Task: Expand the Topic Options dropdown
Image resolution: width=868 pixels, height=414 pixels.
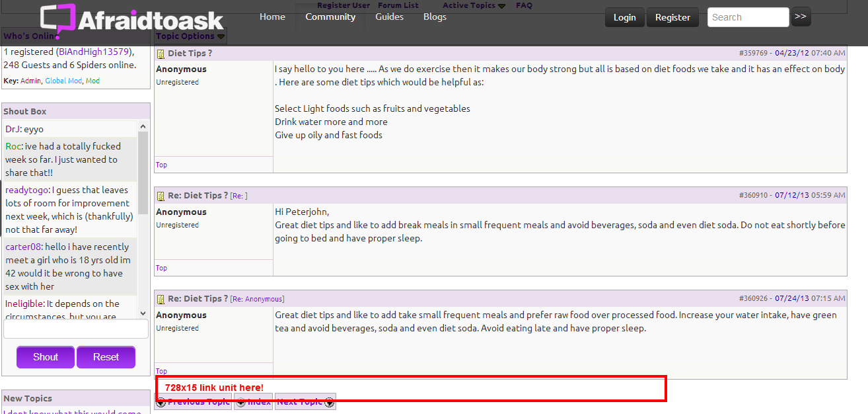Action: pyautogui.click(x=190, y=36)
